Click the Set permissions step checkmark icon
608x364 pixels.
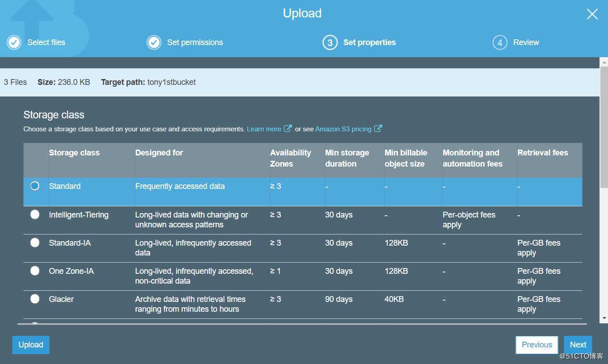[x=154, y=42]
